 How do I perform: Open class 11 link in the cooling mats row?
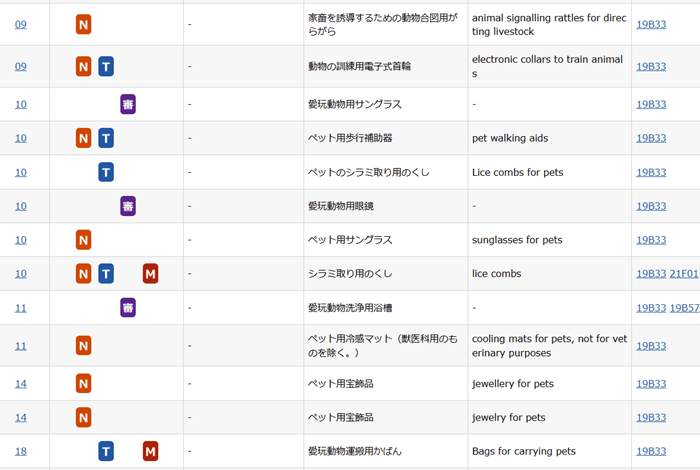tap(21, 346)
